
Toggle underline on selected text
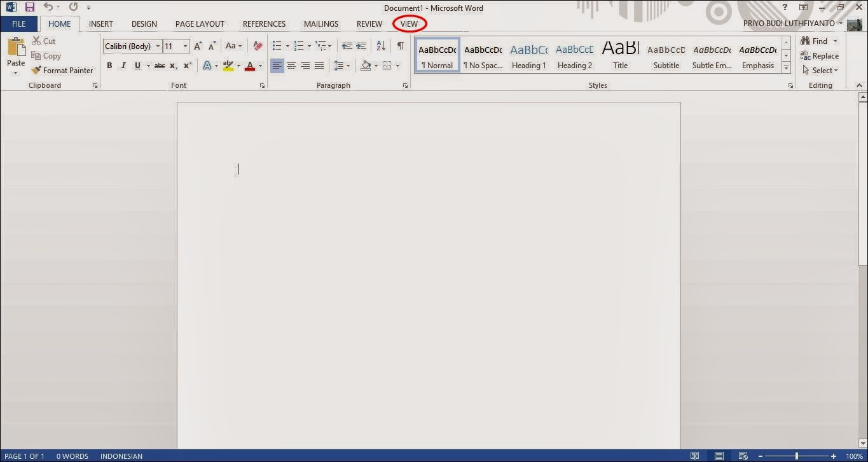[x=137, y=65]
